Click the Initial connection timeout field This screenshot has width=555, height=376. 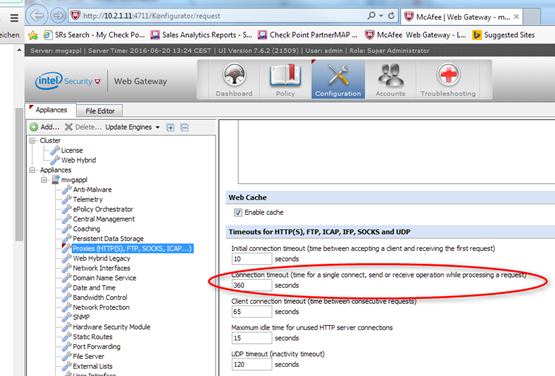click(x=252, y=259)
